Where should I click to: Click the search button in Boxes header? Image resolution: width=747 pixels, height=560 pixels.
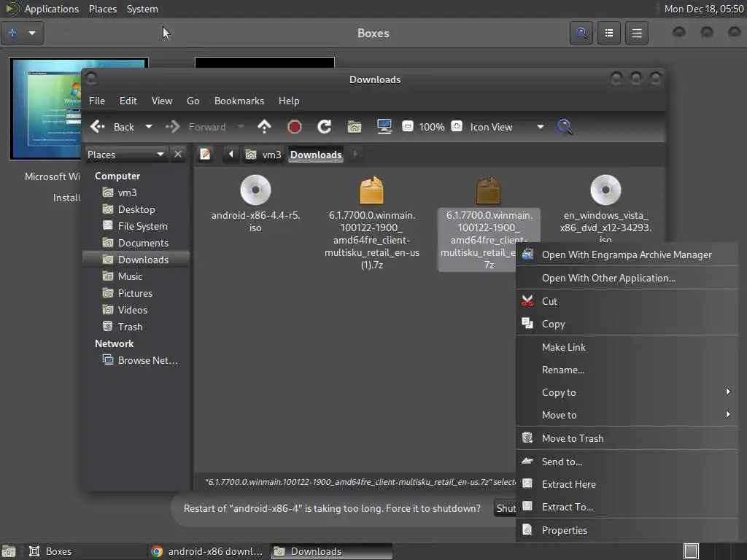(581, 33)
